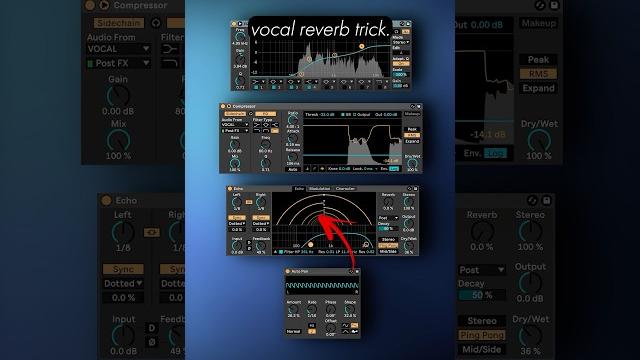Click the Hz rate mode in Auto Pan

point(312,325)
